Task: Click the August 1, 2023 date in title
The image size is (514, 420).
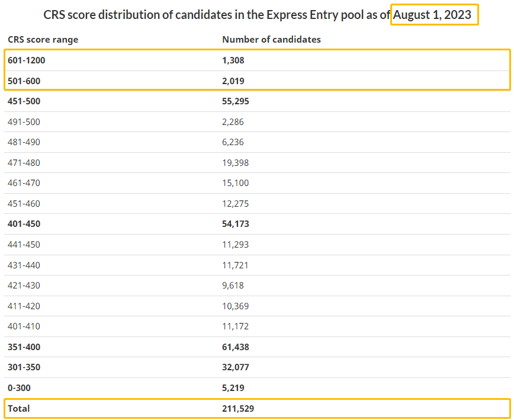Action: [x=434, y=15]
